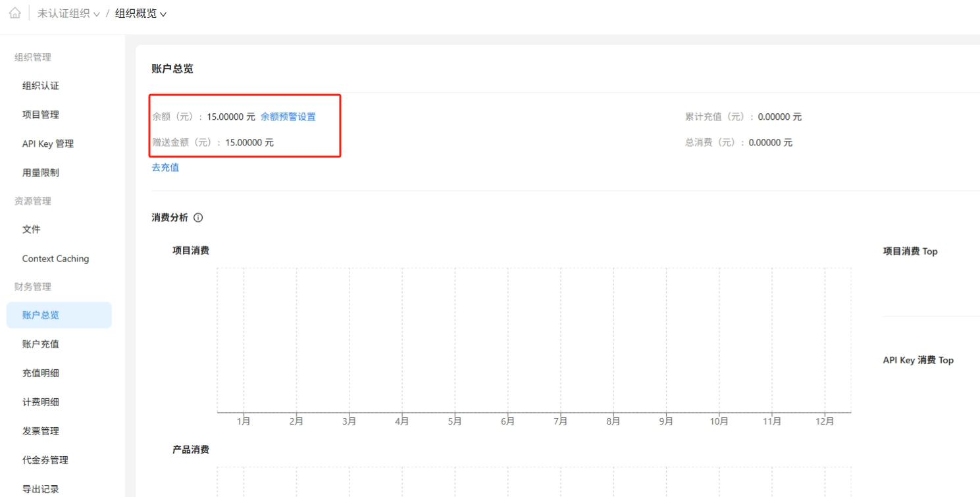This screenshot has width=980, height=497.
Task: Click the 去充值 recharge link
Action: click(x=165, y=168)
